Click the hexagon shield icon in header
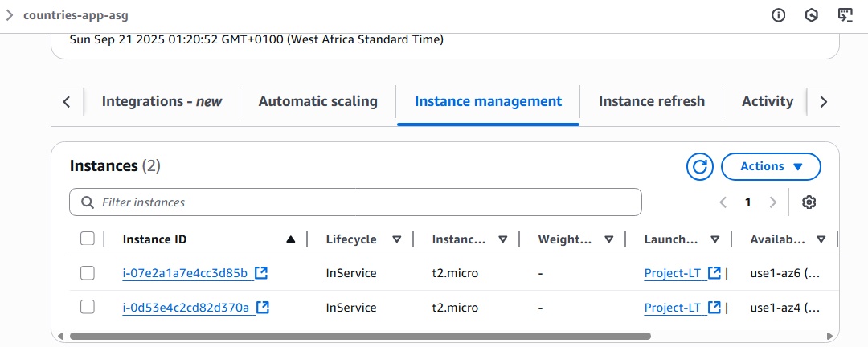 (x=811, y=15)
